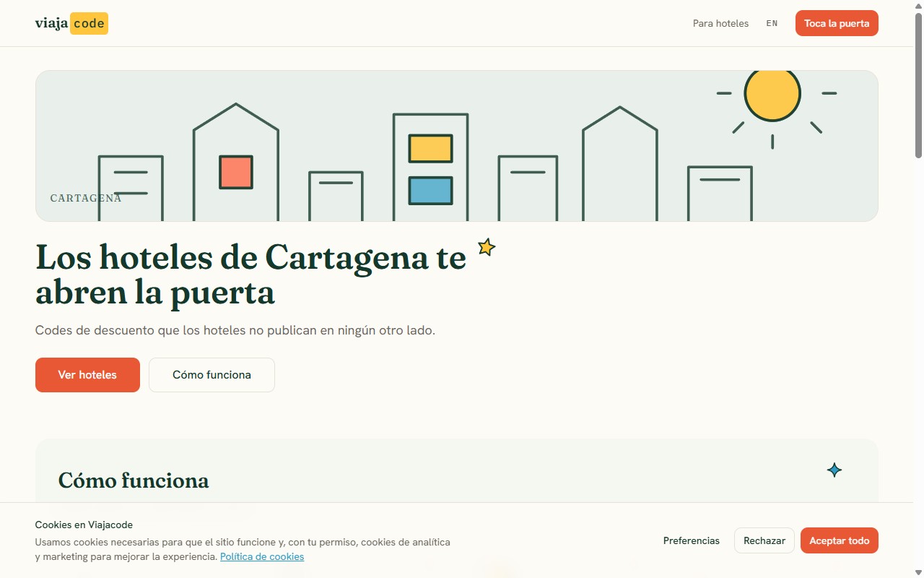Click the Cómo funciona section heading

pyautogui.click(x=134, y=480)
